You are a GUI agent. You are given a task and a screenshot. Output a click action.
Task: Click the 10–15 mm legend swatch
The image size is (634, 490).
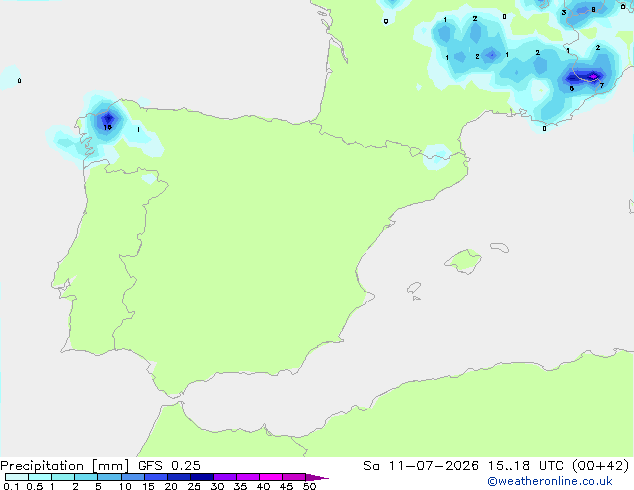pyautogui.click(x=132, y=477)
